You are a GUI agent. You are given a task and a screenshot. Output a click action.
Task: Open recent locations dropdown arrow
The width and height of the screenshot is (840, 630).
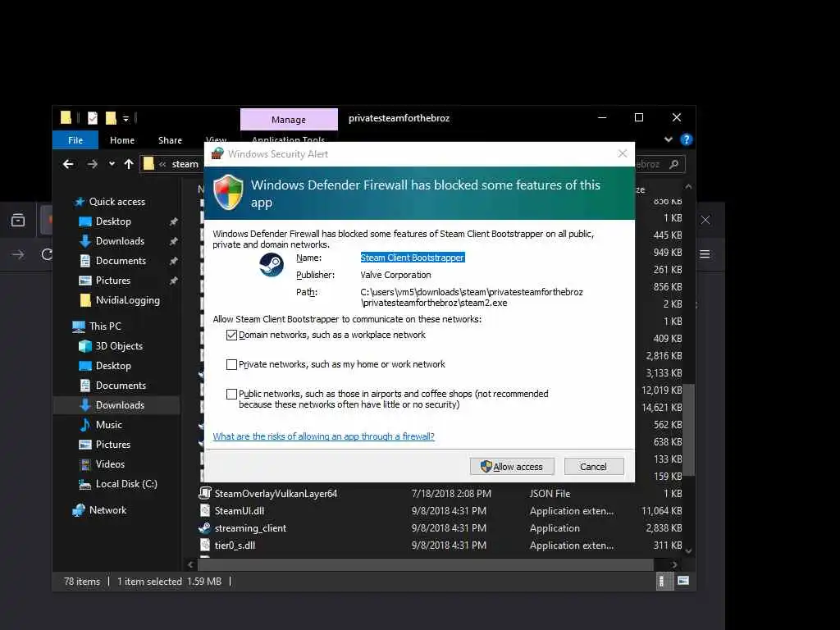112,164
